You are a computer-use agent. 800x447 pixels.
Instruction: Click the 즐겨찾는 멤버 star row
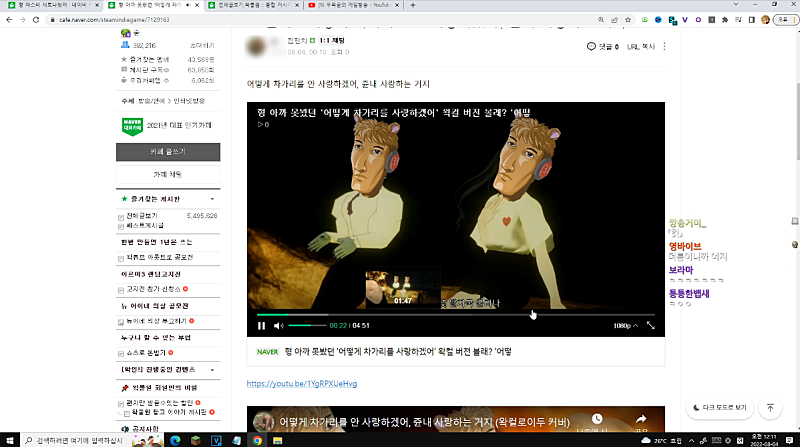[168, 60]
